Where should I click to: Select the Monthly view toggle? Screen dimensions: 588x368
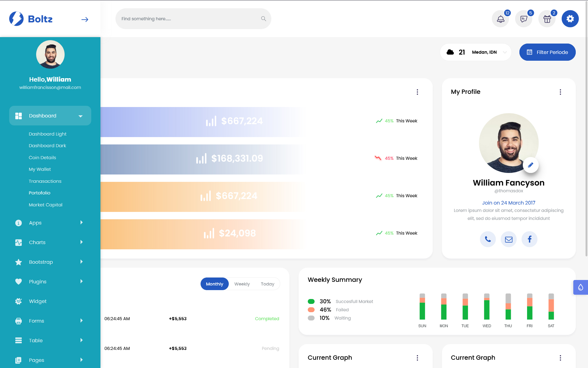(214, 284)
